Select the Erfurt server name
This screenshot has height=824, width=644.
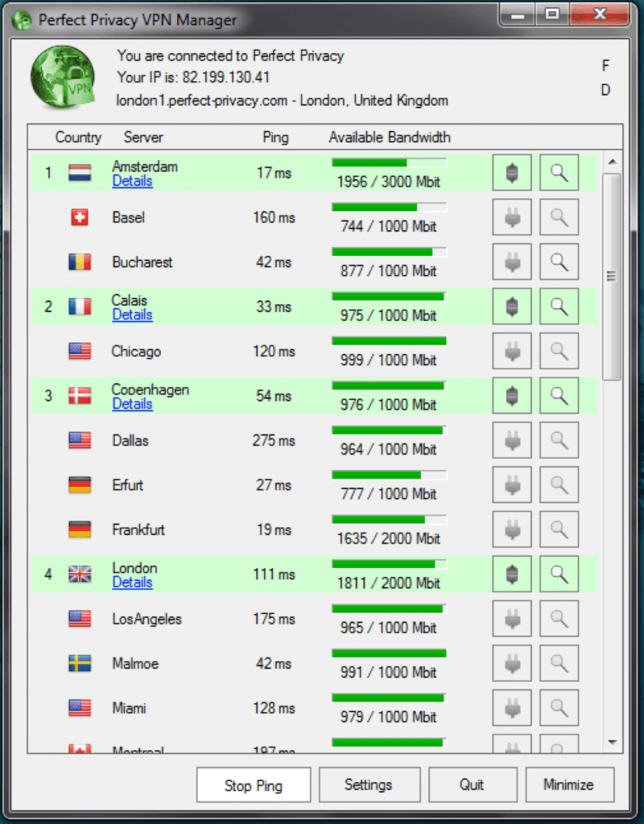[128, 485]
